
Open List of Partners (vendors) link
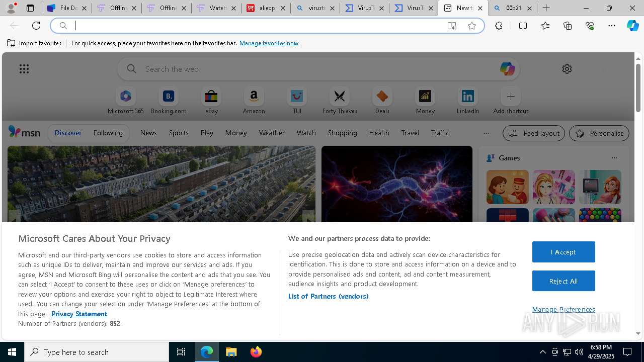(x=328, y=296)
